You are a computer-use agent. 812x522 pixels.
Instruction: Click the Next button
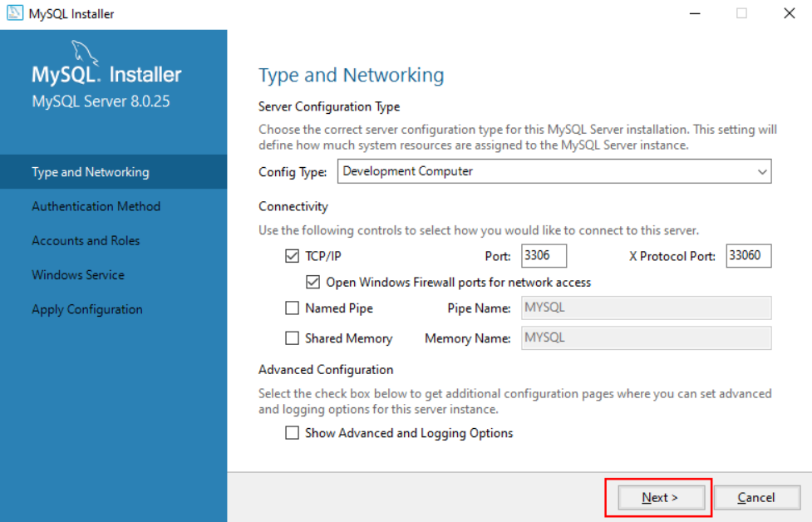[x=660, y=498]
